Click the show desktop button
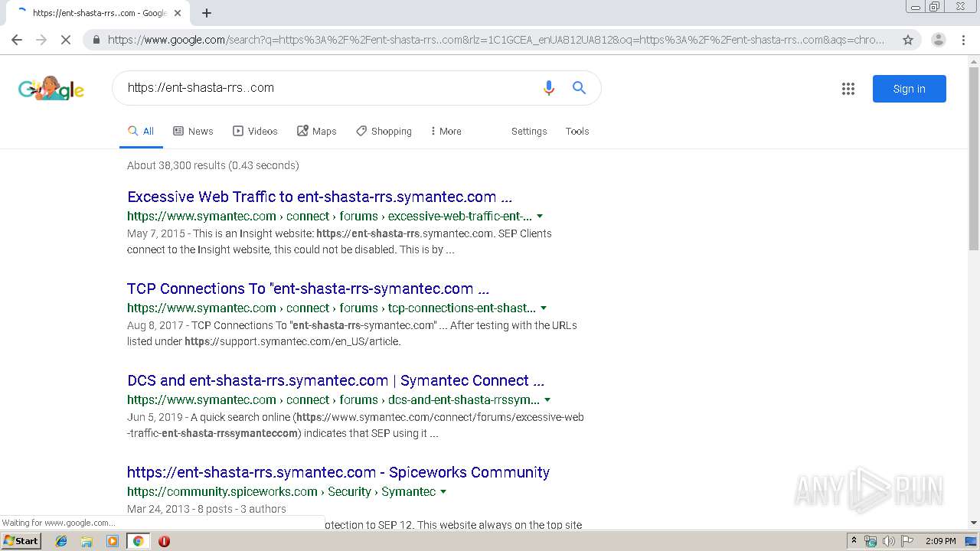980x551 pixels. 972,541
